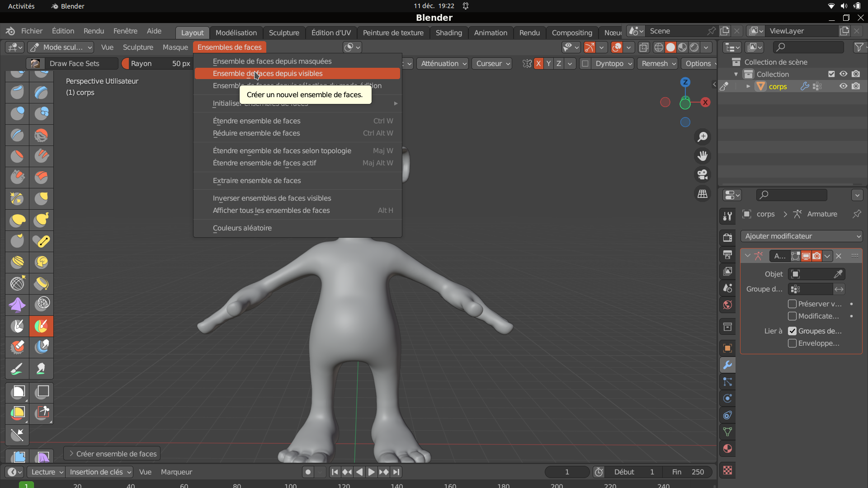The image size is (868, 488).
Task: Choose Extraire ensemble de faces menu entry
Action: pyautogui.click(x=257, y=181)
